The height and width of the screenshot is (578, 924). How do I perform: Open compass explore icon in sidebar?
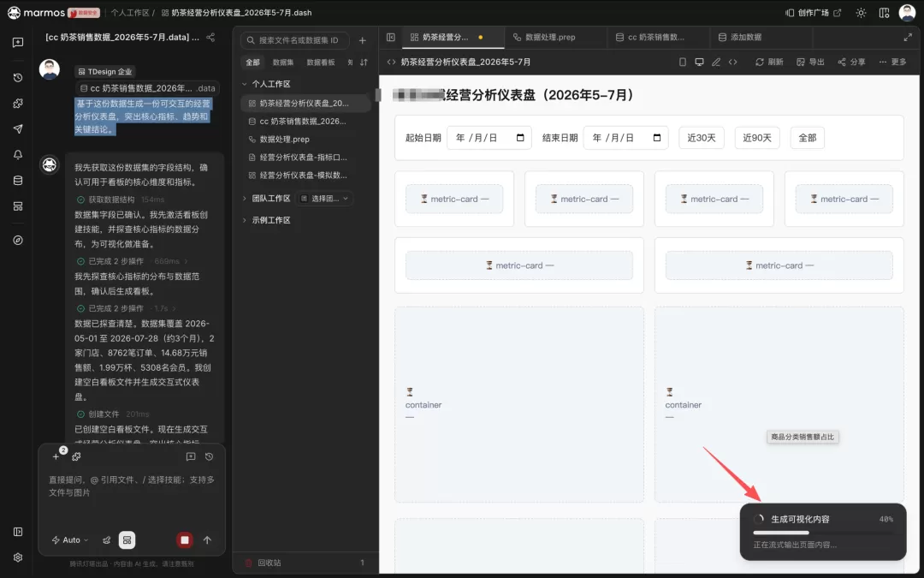point(18,240)
